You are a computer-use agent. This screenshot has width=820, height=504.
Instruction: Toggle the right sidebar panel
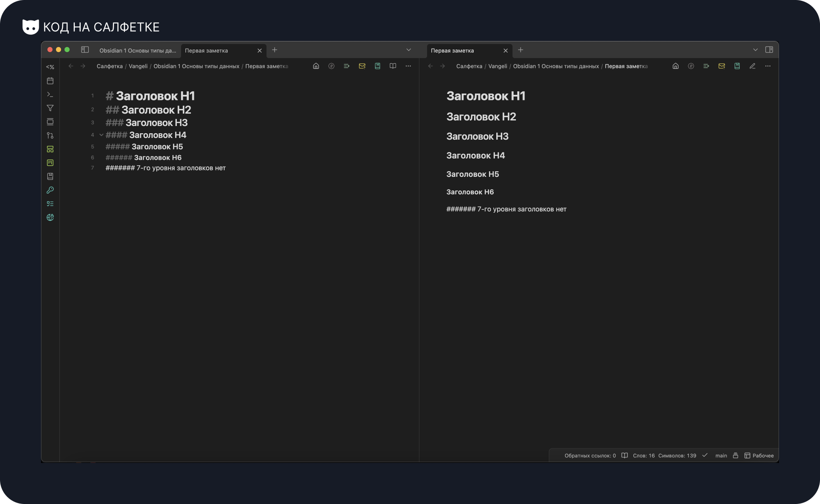(x=769, y=50)
